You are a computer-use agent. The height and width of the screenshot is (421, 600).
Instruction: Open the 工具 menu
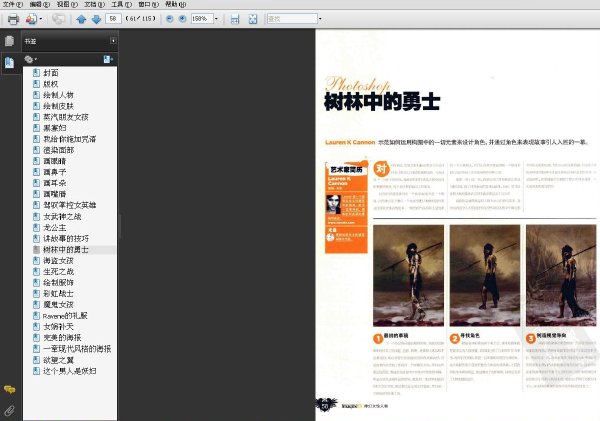coord(121,4)
